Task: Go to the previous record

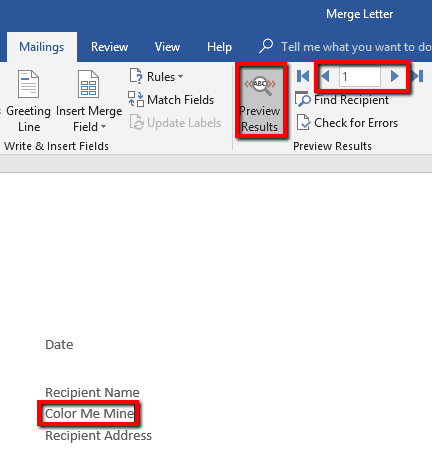Action: click(x=325, y=76)
